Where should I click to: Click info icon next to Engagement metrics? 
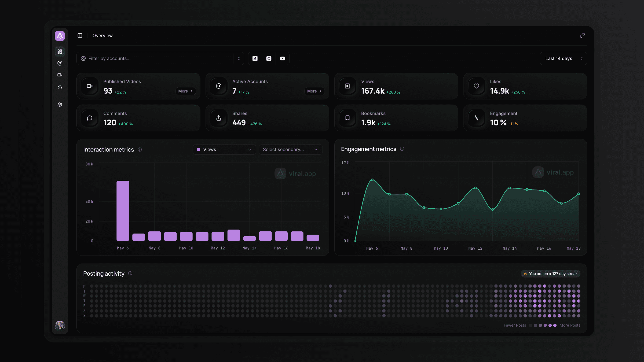coord(402,149)
